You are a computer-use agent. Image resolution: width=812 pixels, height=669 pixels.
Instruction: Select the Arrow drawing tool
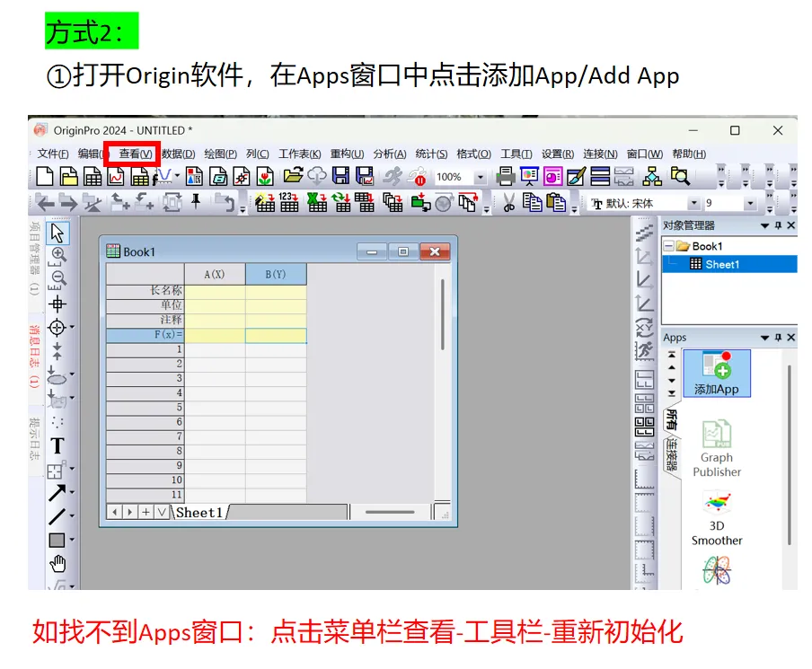[57, 493]
